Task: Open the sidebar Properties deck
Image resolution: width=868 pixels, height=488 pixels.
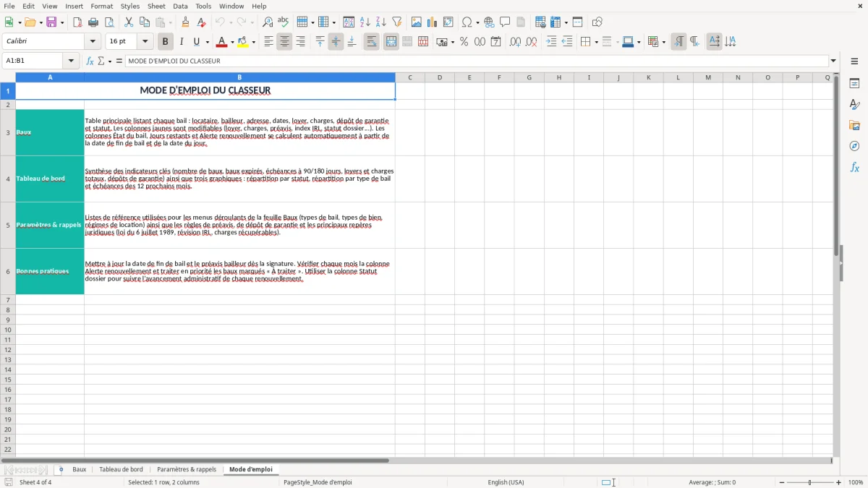Action: click(854, 83)
